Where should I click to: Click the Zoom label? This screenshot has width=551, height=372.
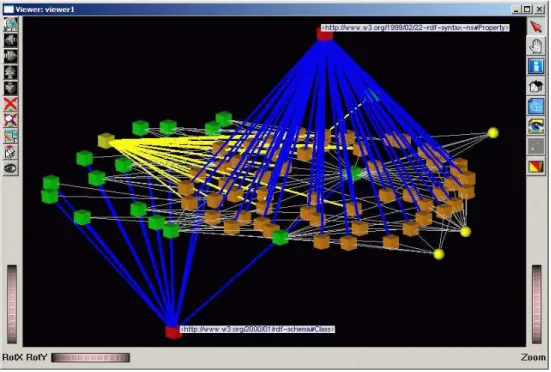[x=533, y=358]
